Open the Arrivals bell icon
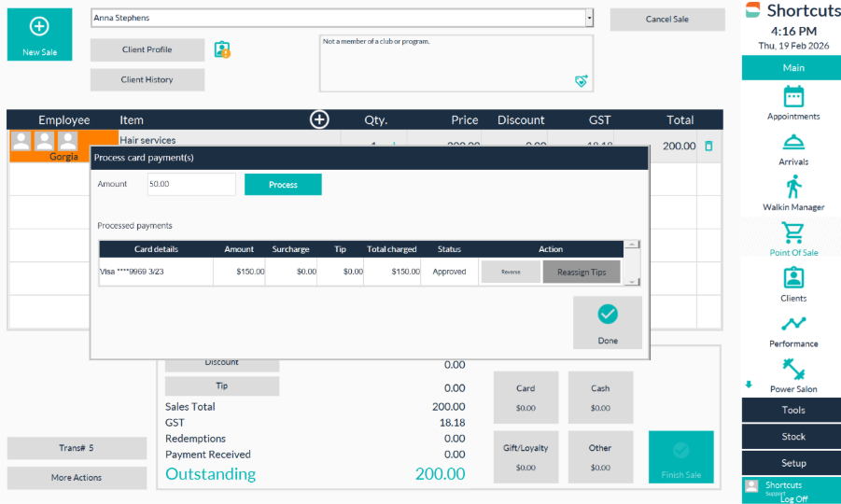Screen dimensions: 841x504 pos(792,142)
